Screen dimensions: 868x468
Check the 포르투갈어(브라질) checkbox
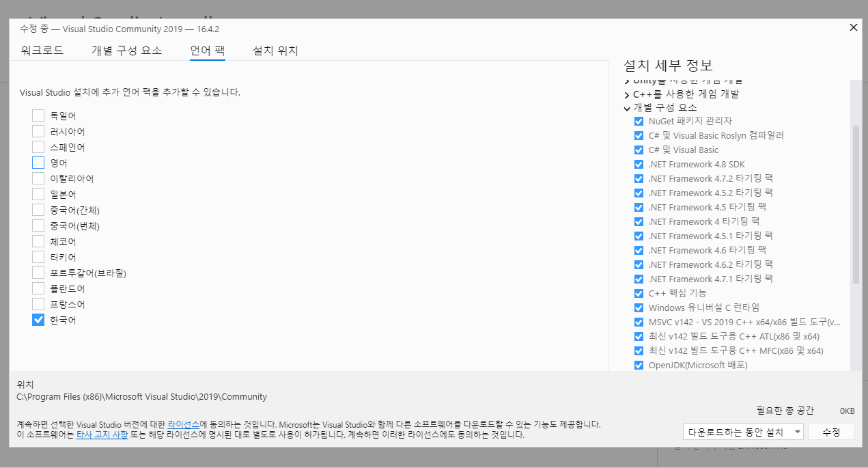click(38, 273)
